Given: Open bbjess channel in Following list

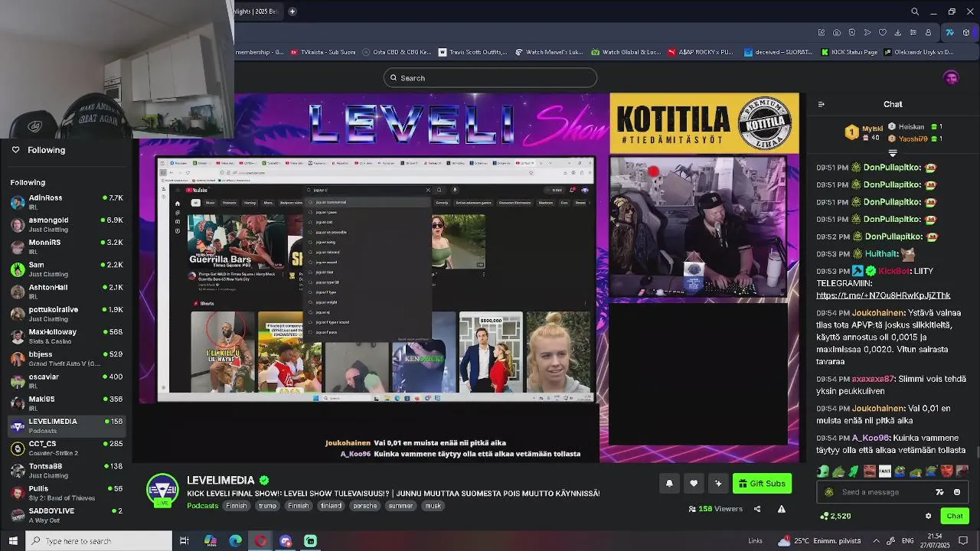Looking at the screenshot, I should (x=67, y=358).
